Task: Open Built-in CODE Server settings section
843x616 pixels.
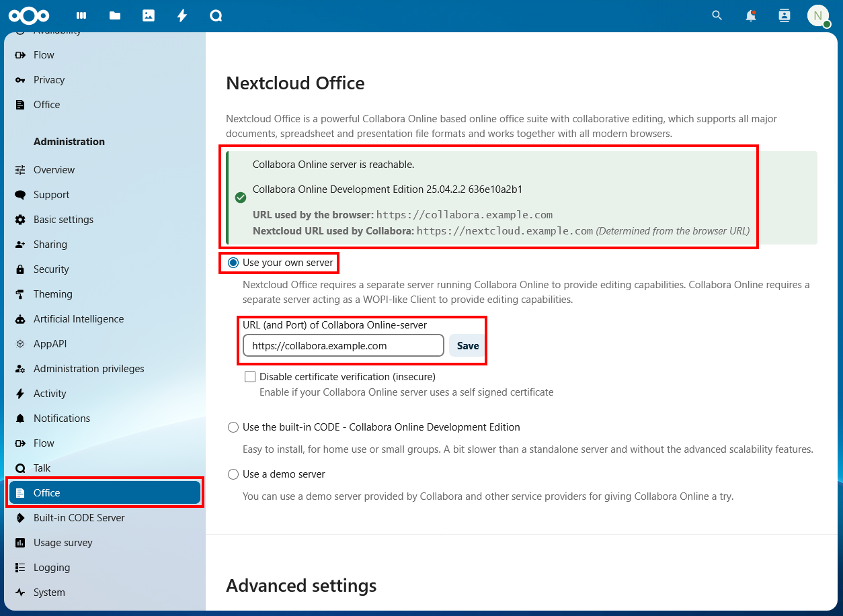Action: click(x=79, y=518)
